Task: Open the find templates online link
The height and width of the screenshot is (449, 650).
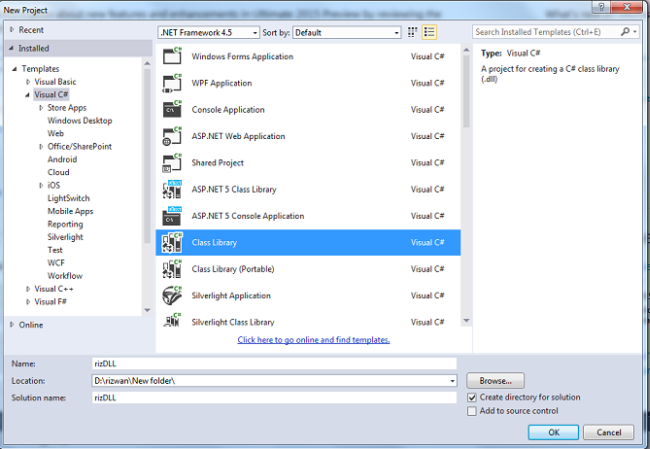Action: [314, 340]
